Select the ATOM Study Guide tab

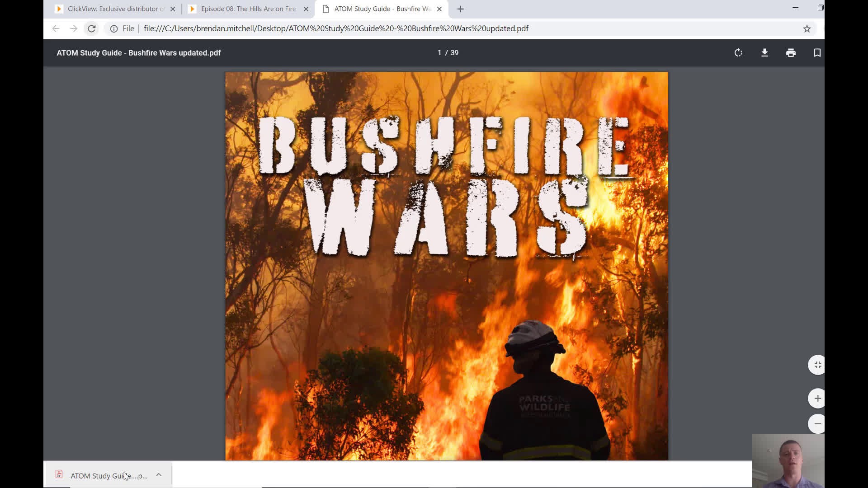coord(382,9)
